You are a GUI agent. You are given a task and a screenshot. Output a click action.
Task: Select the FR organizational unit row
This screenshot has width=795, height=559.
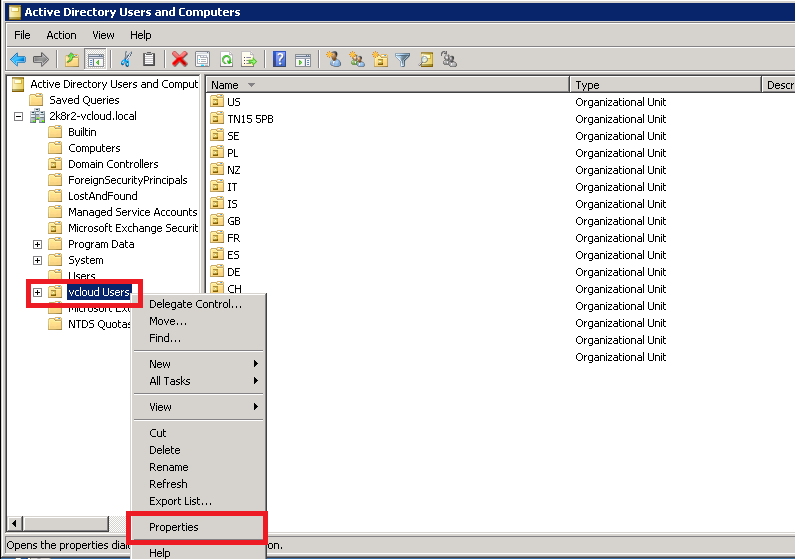[233, 238]
